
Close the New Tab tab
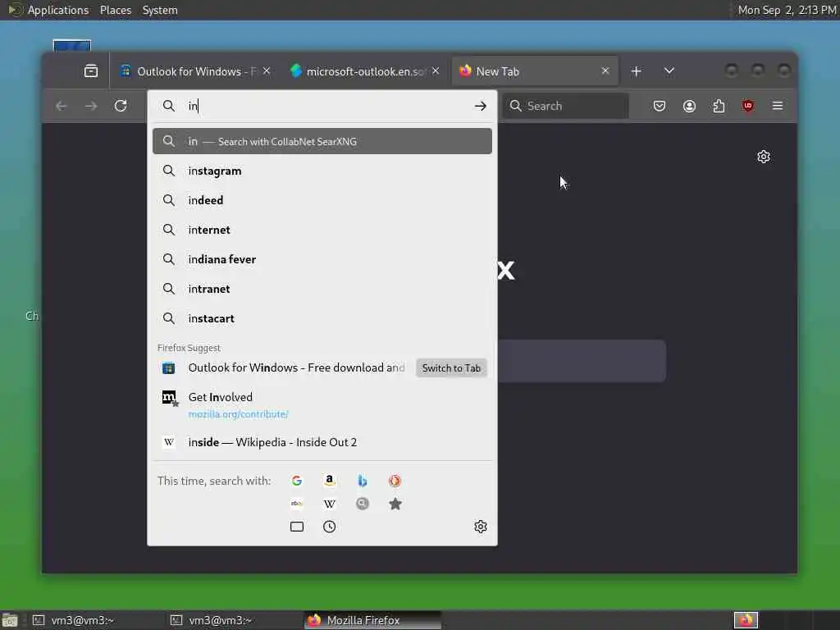605,71
